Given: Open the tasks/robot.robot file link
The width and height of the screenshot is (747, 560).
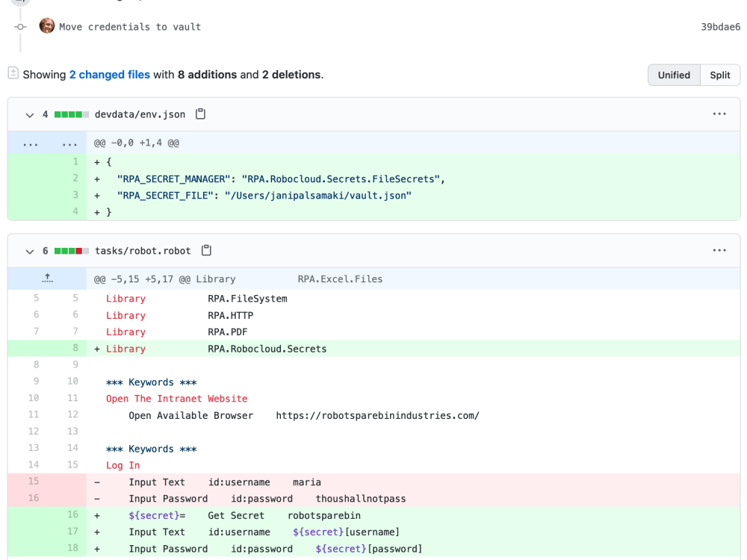Looking at the screenshot, I should pyautogui.click(x=143, y=251).
